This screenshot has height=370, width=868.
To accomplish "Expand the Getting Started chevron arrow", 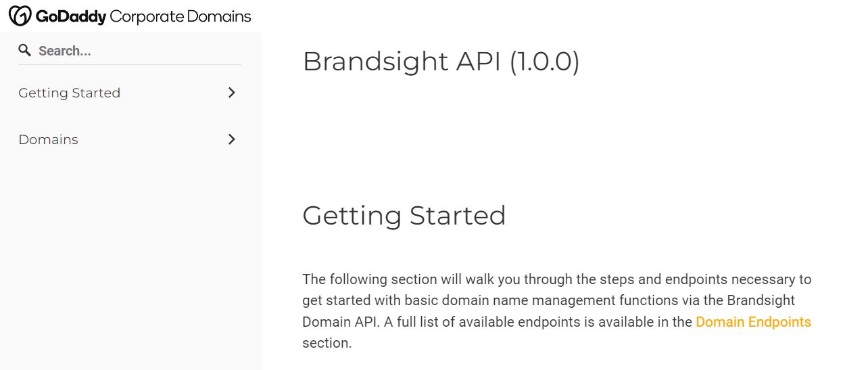I will pyautogui.click(x=232, y=93).
